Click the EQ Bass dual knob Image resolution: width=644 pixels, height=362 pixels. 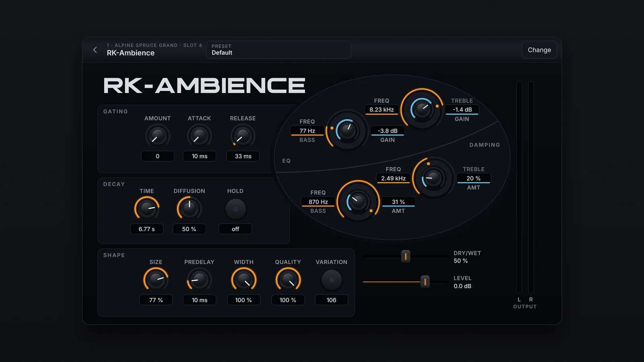click(x=347, y=130)
